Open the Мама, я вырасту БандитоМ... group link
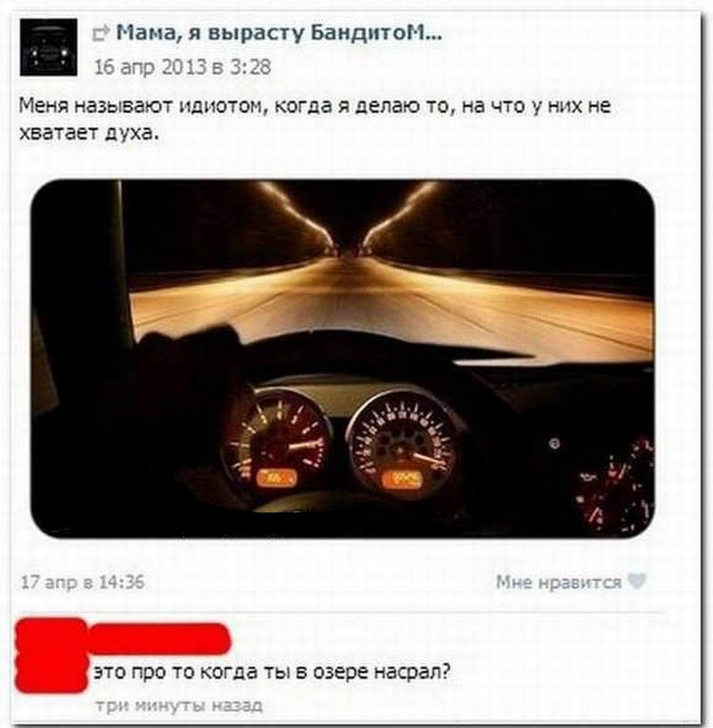The image size is (713, 728). [278, 32]
